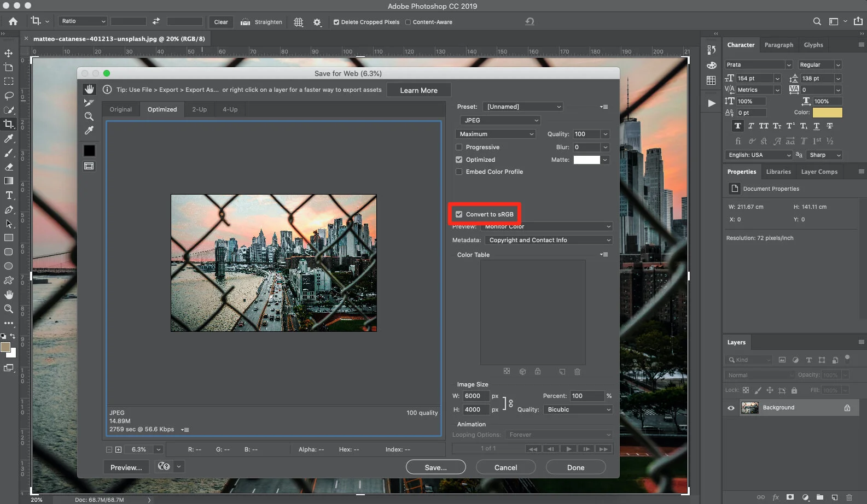The height and width of the screenshot is (504, 867).
Task: Click the Share icon at top right
Action: tap(858, 21)
